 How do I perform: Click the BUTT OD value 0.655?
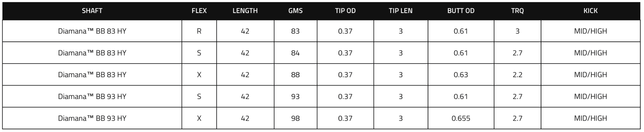pyautogui.click(x=461, y=118)
